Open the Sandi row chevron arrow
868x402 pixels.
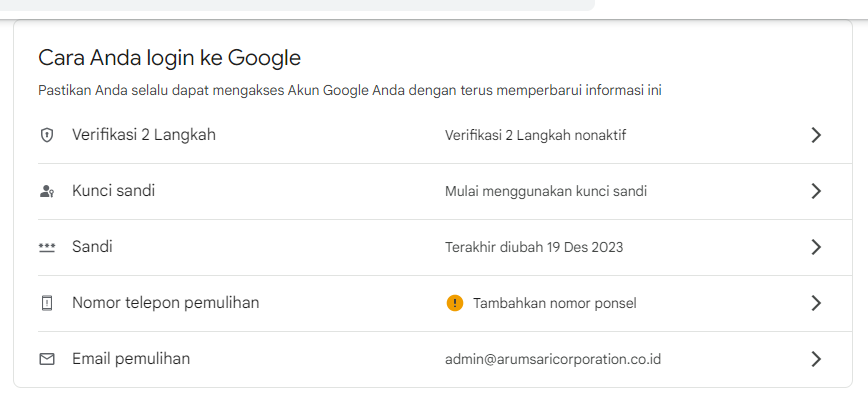coord(816,247)
